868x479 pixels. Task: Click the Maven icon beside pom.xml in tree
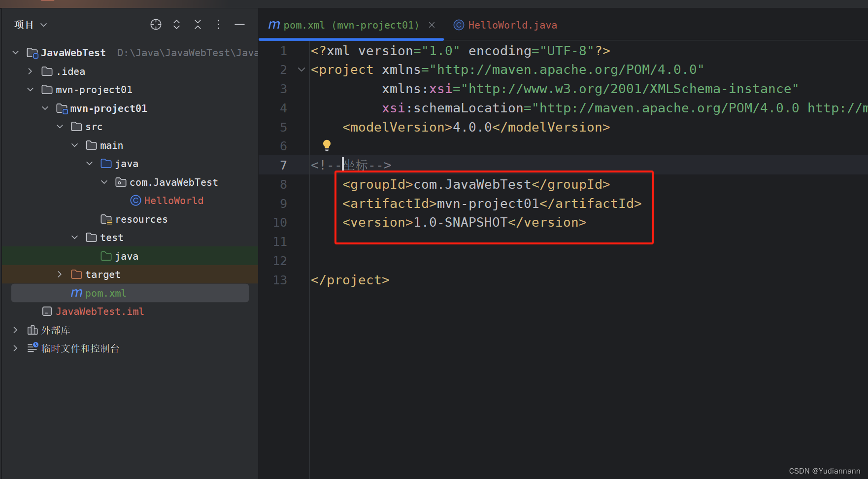click(76, 293)
